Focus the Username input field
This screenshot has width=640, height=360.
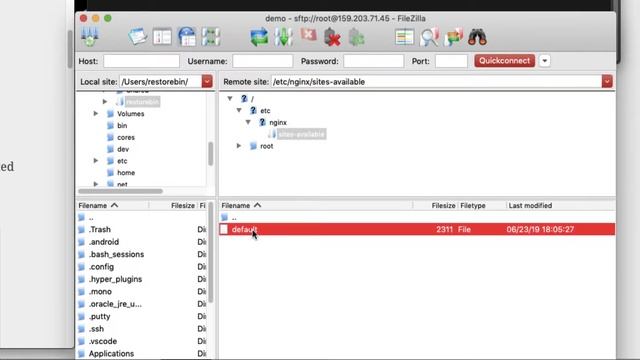click(x=262, y=61)
